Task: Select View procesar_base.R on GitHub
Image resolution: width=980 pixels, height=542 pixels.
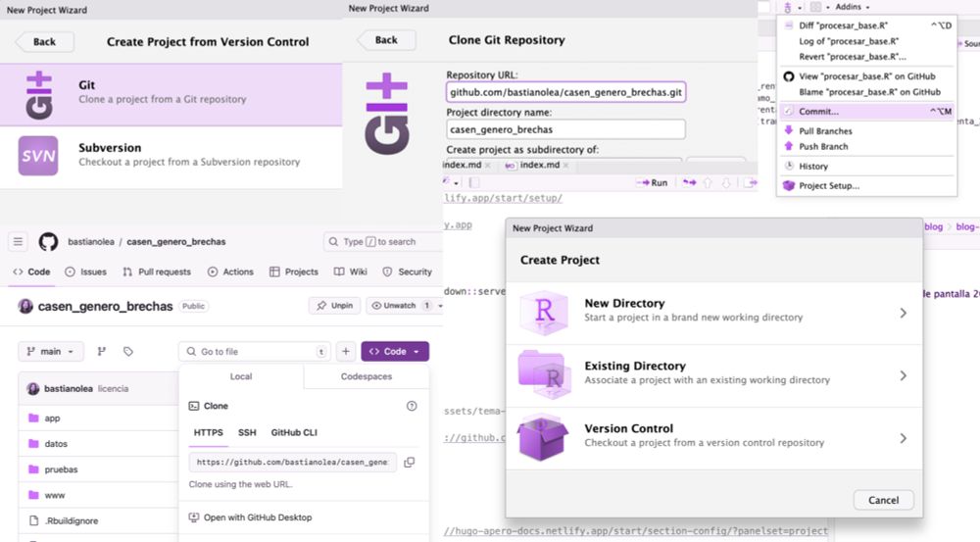Action: coord(867,76)
